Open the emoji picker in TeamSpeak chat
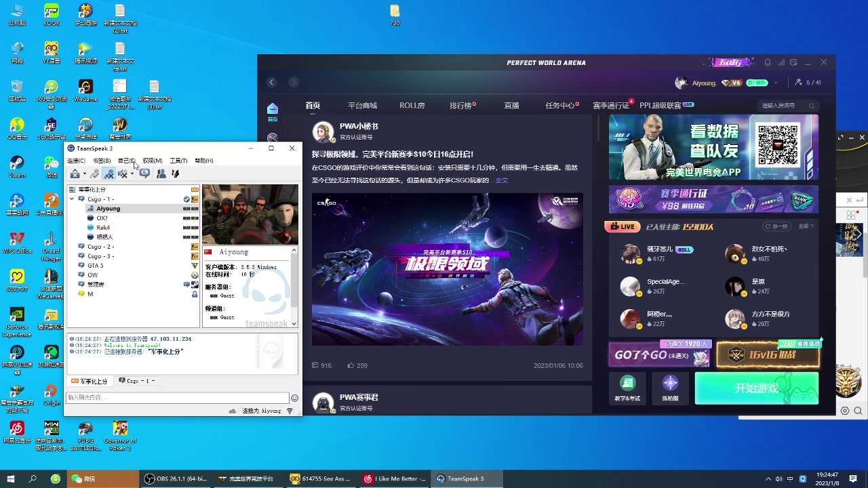Screen dimensions: 868x488 point(294,398)
